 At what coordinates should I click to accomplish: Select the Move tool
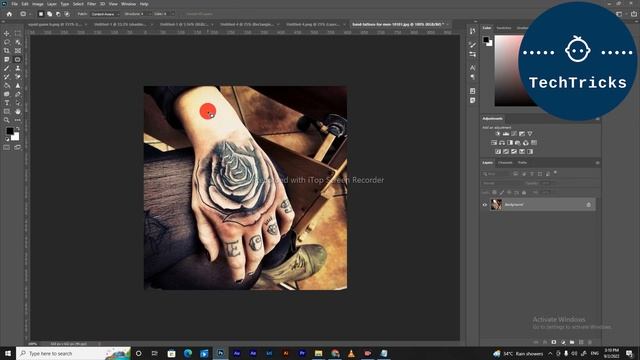coord(7,33)
